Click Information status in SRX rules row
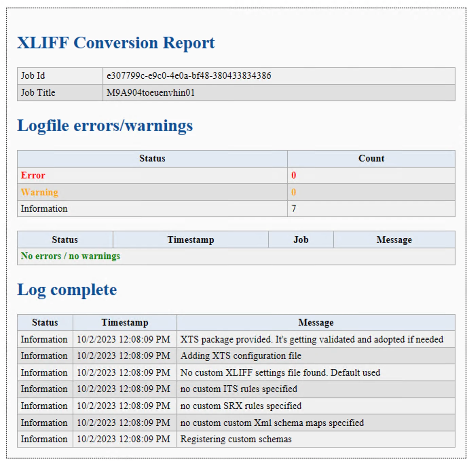 click(x=44, y=406)
